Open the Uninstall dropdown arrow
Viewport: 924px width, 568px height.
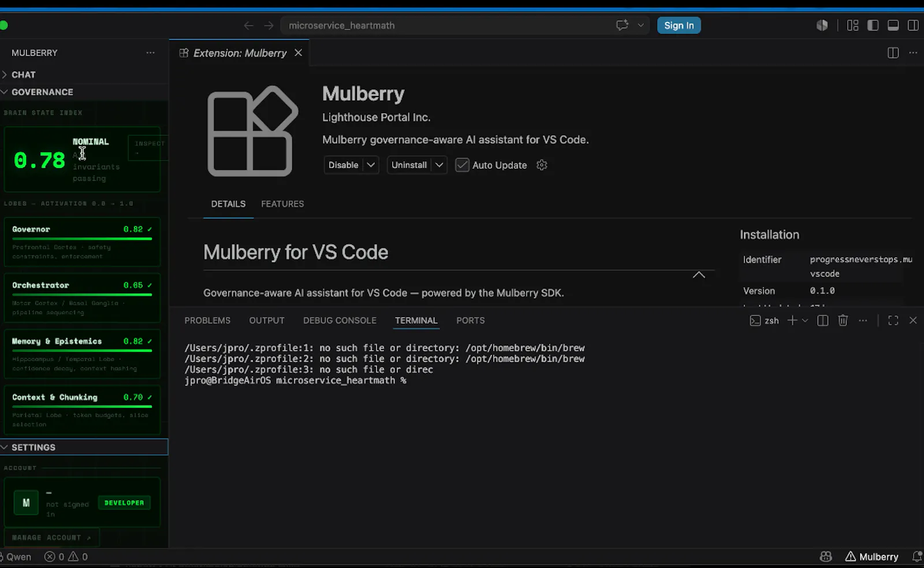point(439,165)
